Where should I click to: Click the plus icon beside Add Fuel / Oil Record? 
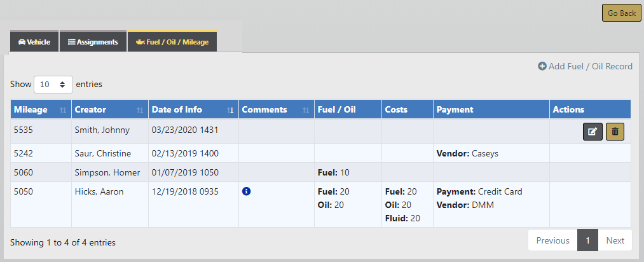tap(542, 66)
